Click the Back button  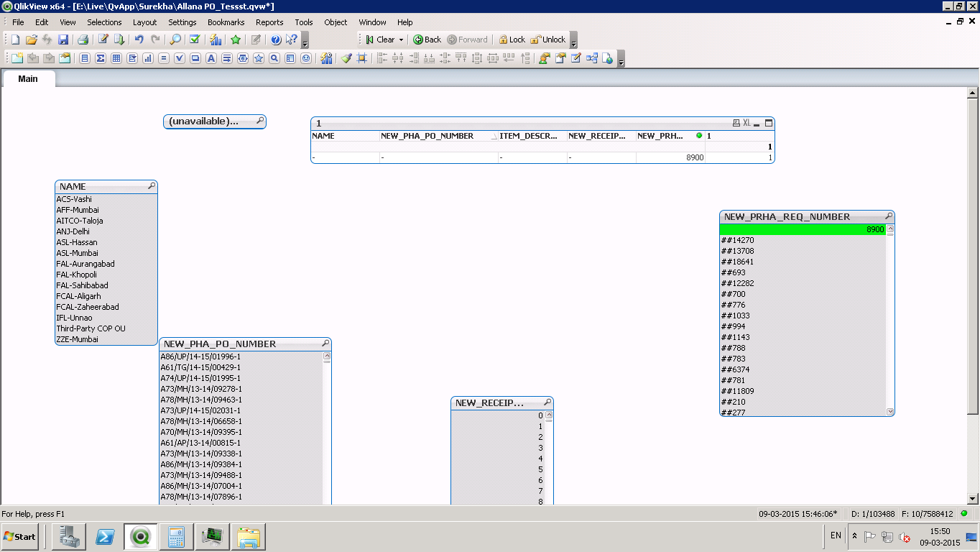[x=427, y=40]
